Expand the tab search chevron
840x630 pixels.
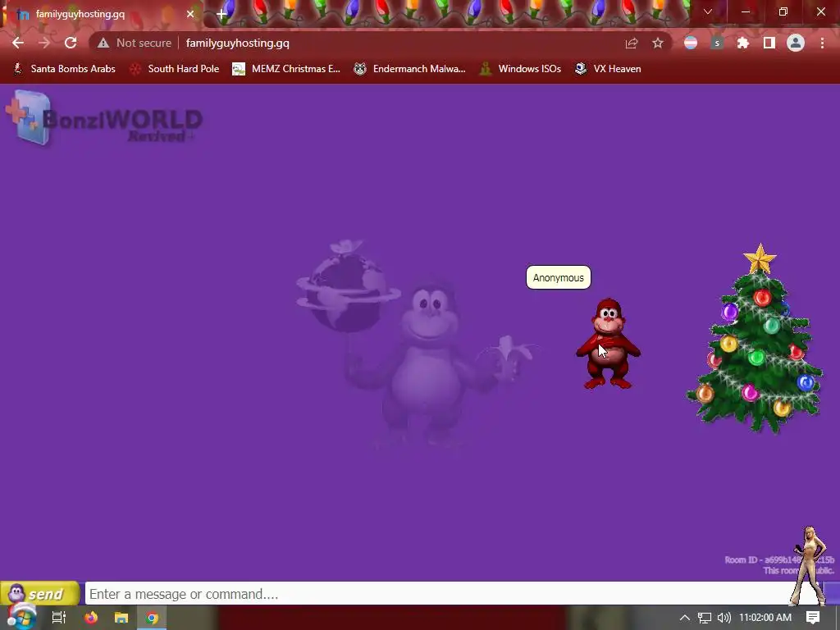click(708, 11)
